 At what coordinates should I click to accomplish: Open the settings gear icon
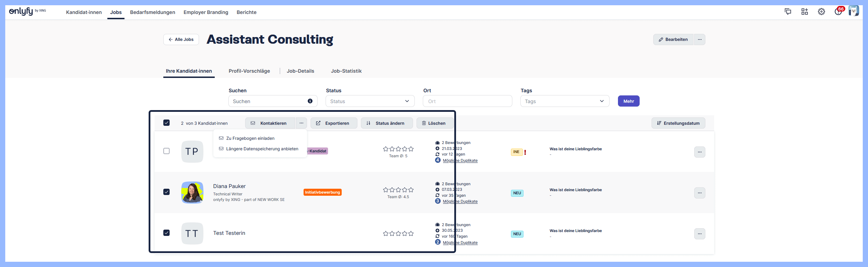(821, 12)
